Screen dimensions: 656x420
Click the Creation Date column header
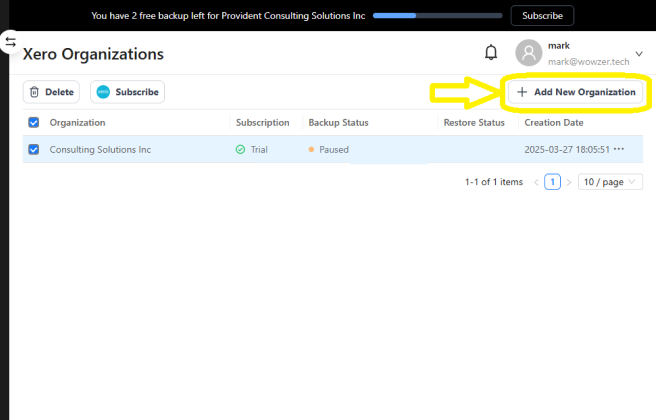553,123
